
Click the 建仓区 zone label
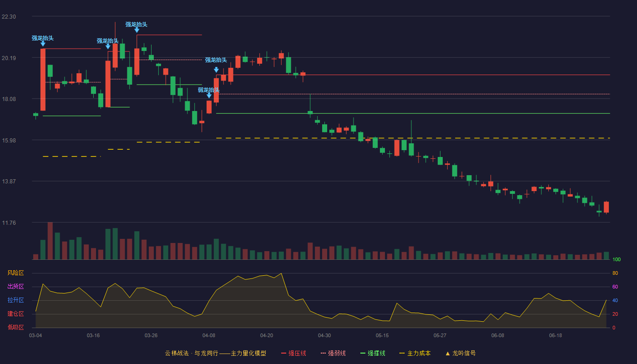15,314
